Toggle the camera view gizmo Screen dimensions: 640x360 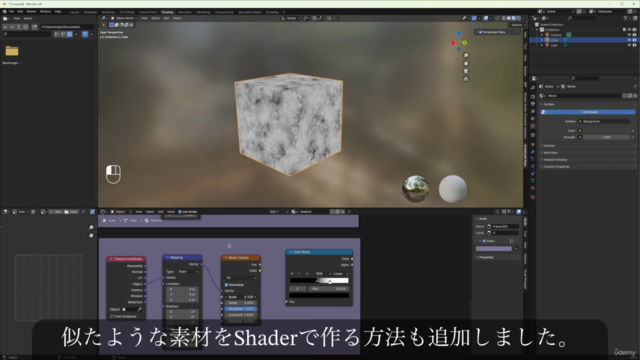(x=466, y=71)
